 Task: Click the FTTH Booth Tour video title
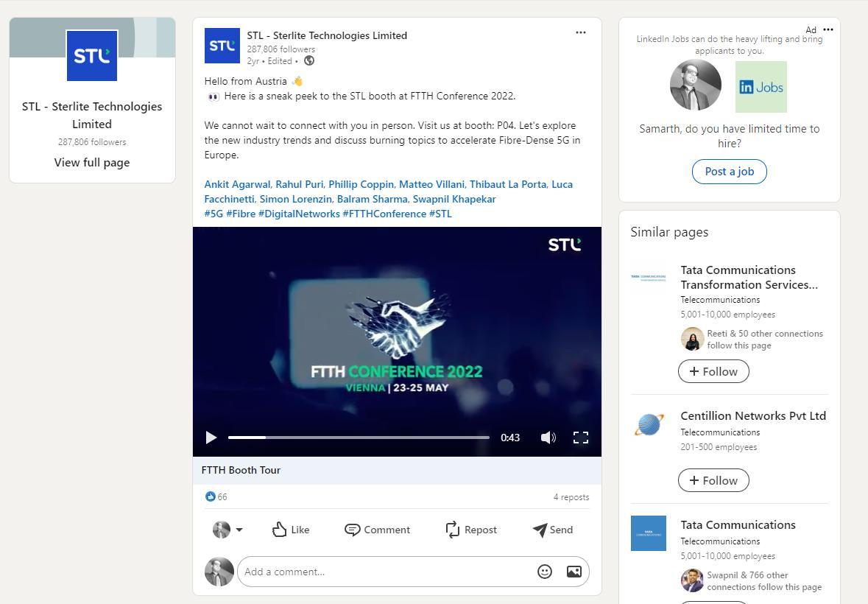[241, 470]
